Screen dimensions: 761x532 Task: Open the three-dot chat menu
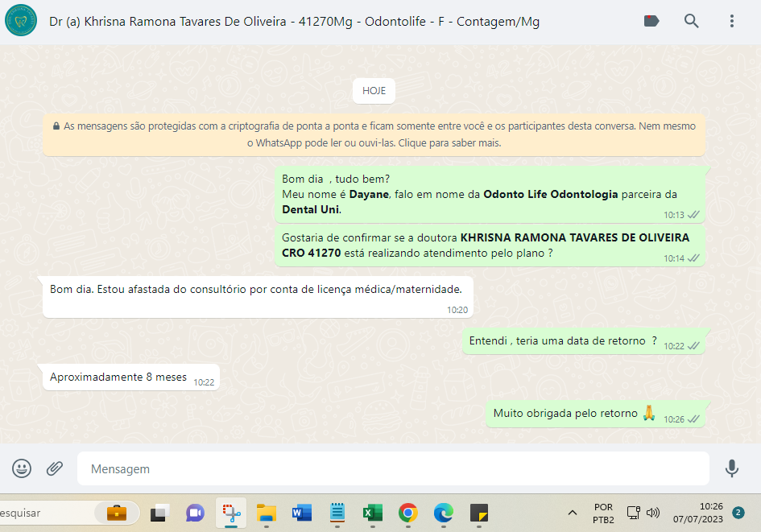pyautogui.click(x=731, y=21)
